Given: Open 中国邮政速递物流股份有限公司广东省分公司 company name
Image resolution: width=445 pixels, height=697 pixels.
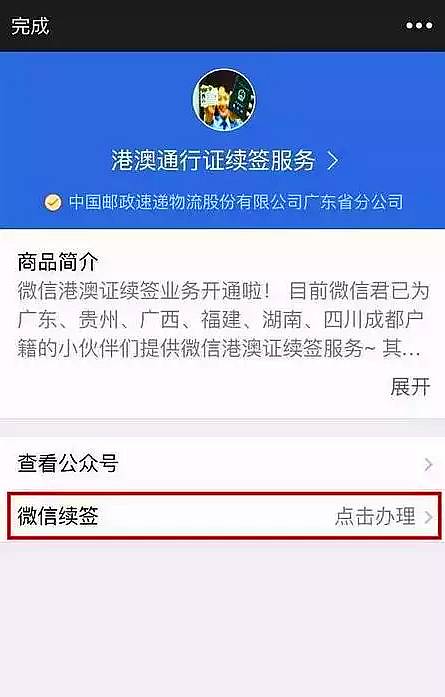Looking at the screenshot, I should [236, 202].
